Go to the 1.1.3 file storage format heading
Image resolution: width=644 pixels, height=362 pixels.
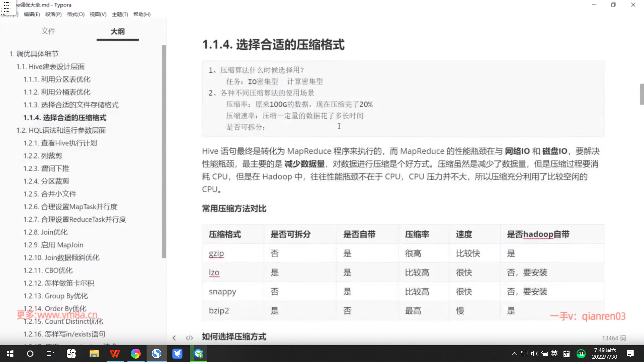pyautogui.click(x=71, y=105)
